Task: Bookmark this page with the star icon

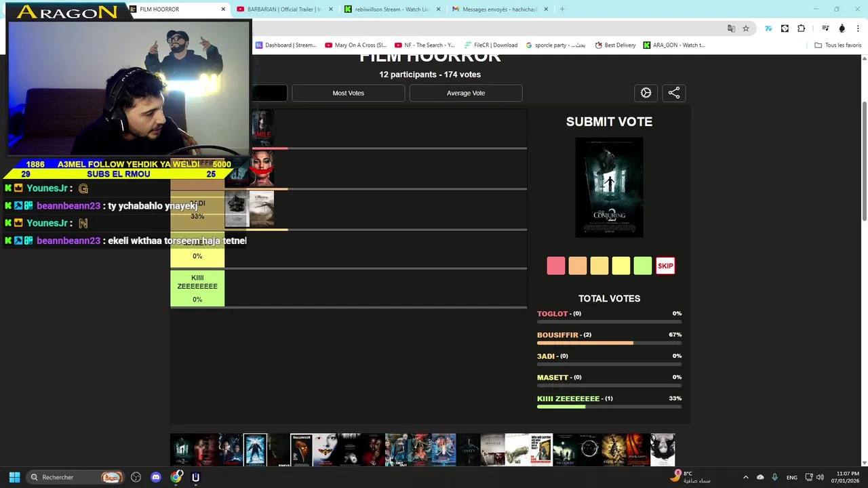Action: [746, 28]
